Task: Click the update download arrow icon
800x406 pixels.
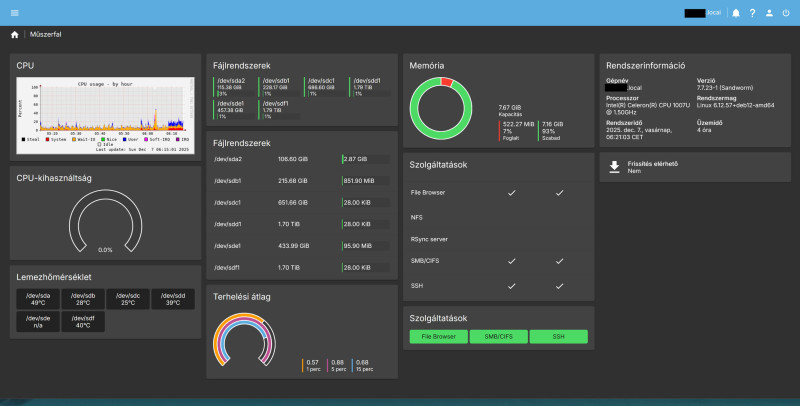Action: [614, 167]
